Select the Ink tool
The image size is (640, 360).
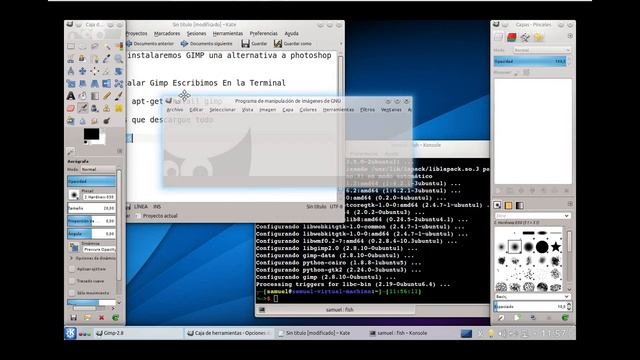click(95, 109)
